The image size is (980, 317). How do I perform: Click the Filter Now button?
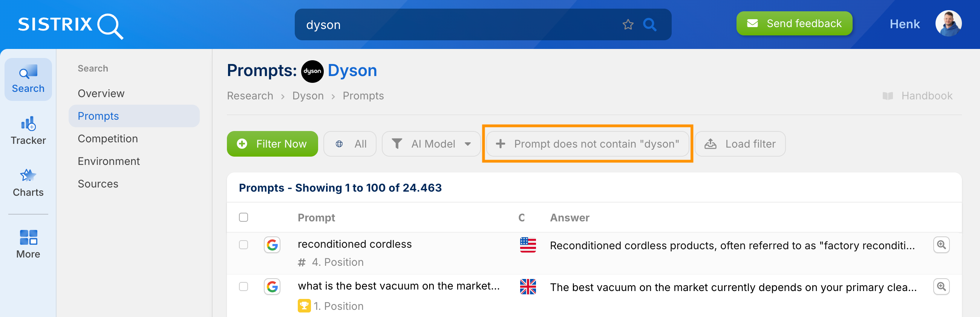point(272,144)
